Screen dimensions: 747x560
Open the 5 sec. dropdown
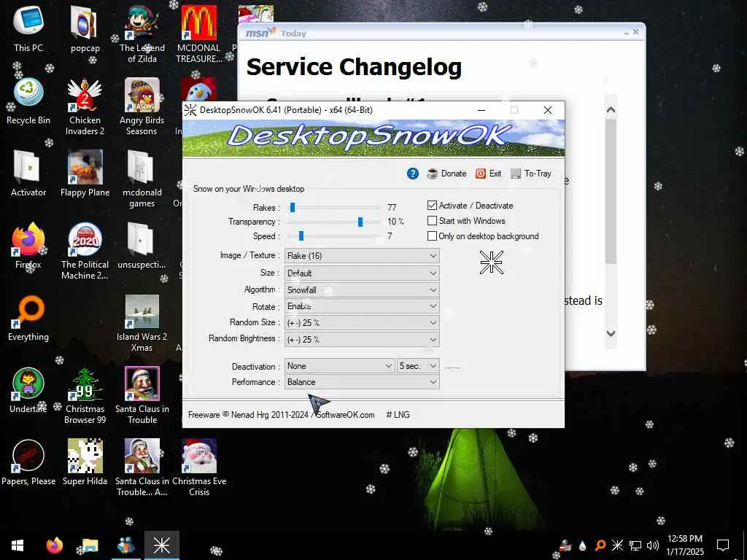point(418,366)
